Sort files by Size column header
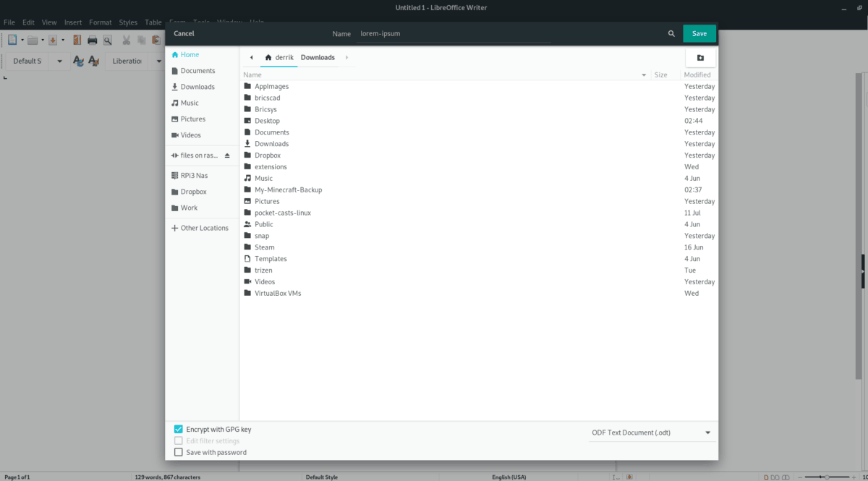 click(660, 75)
